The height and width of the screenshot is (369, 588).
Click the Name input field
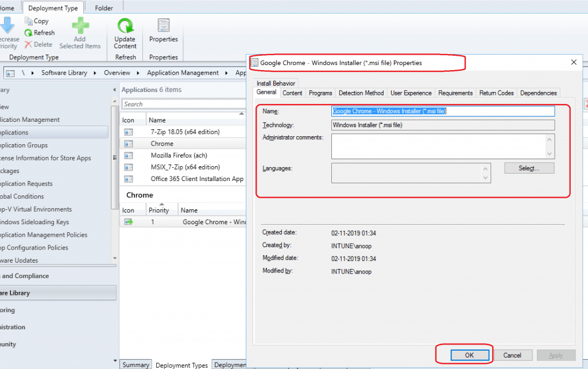point(443,111)
